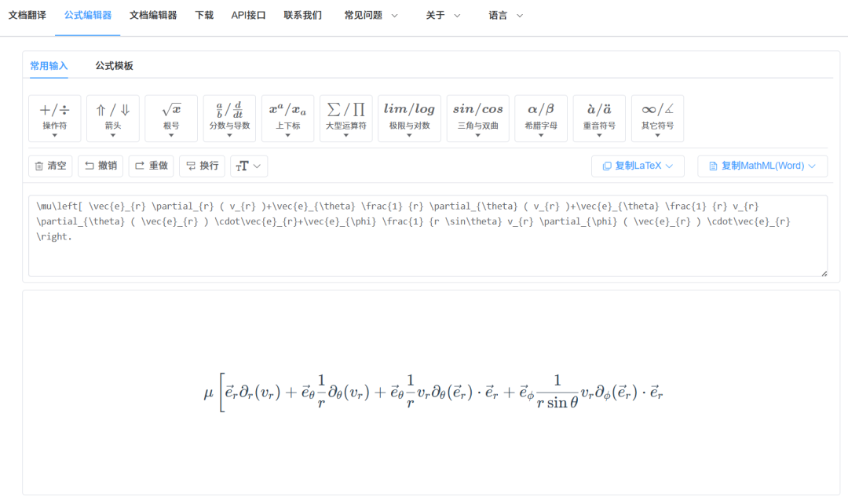This screenshot has height=504, width=848.
Task: Expand the 常见问题 FAQ menu
Action: [371, 15]
